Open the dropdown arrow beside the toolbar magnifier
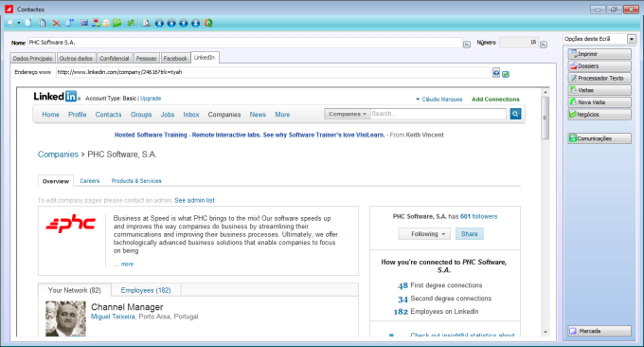This screenshot has width=644, height=347. (x=19, y=23)
